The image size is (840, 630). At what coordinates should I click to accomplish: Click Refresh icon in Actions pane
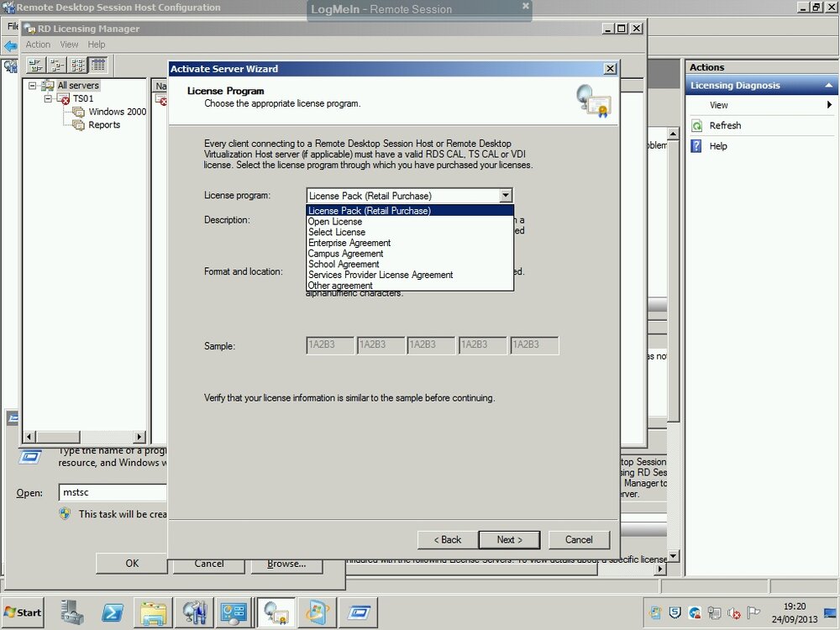(x=696, y=126)
